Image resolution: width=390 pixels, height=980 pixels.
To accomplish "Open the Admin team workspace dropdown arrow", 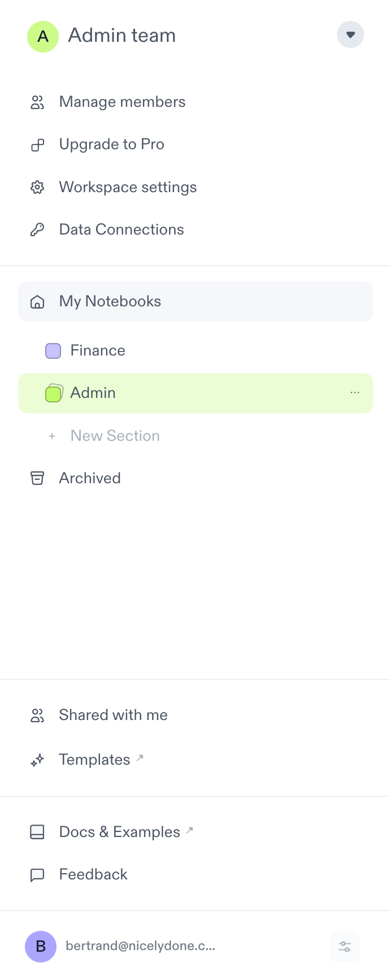I will [x=350, y=34].
